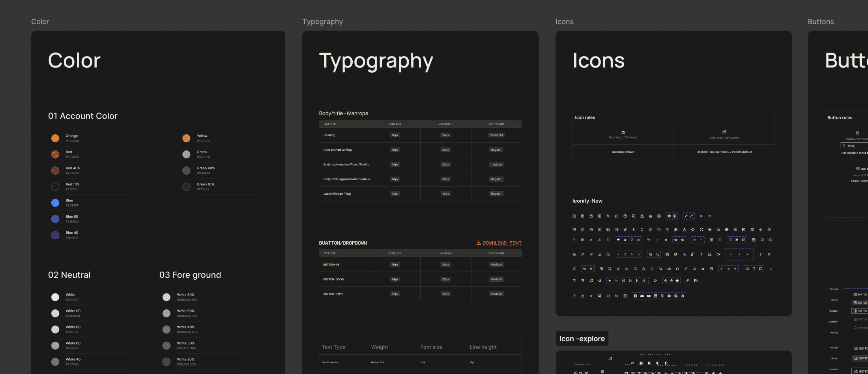Click the Semibold font weight tag
868x374 pixels.
(496, 135)
